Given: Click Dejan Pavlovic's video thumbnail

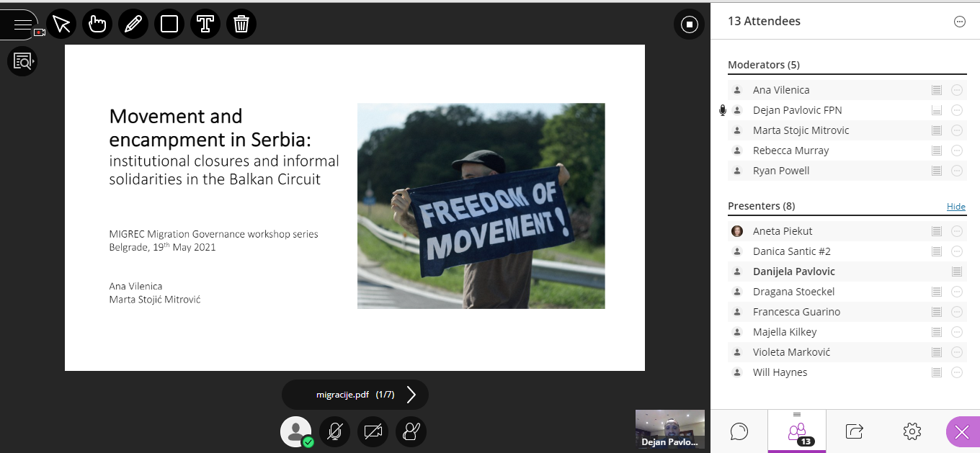Looking at the screenshot, I should pos(669,429).
